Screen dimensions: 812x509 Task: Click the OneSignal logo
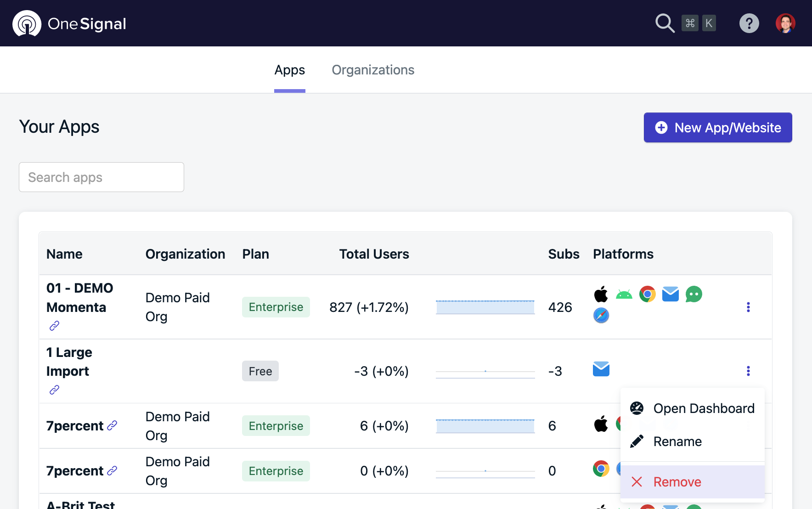click(69, 23)
